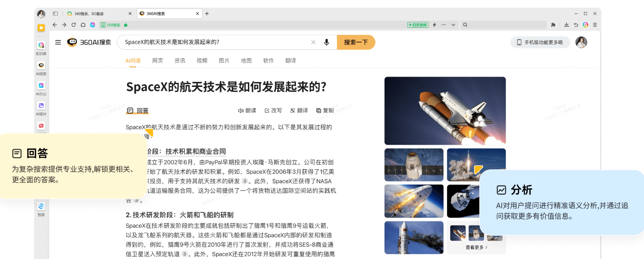Click the hamburger menu beside 360AI搜索 logo
Viewport: 644px width, 259px height.
(58, 42)
